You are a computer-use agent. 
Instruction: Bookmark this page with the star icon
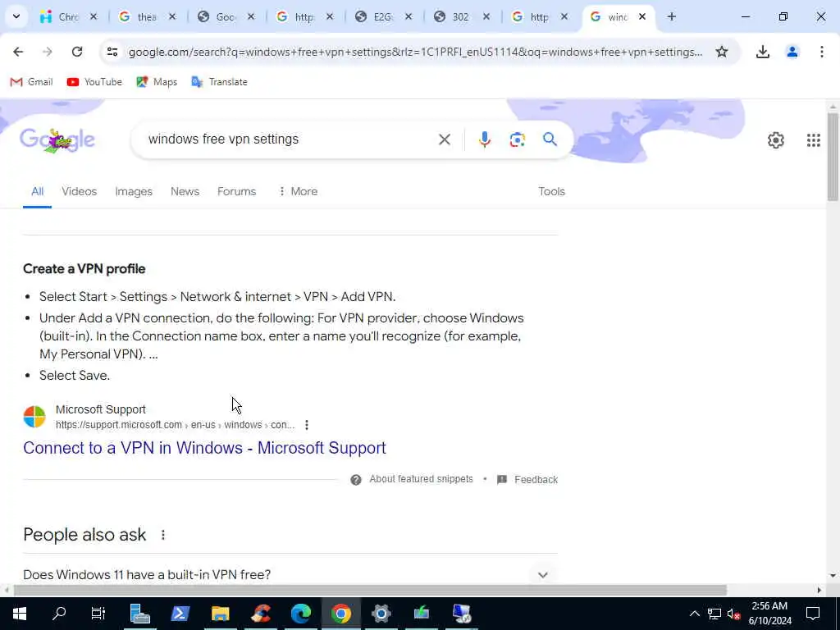[722, 52]
